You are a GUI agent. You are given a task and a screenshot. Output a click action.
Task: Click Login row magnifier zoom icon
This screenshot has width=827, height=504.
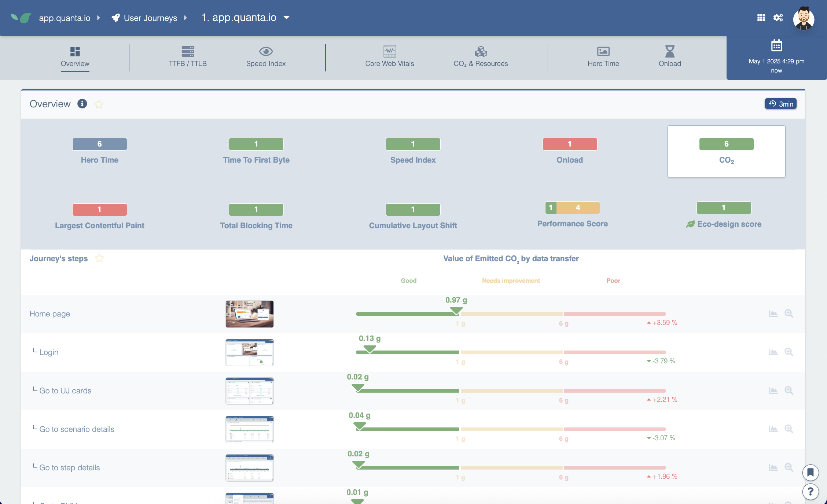789,352
